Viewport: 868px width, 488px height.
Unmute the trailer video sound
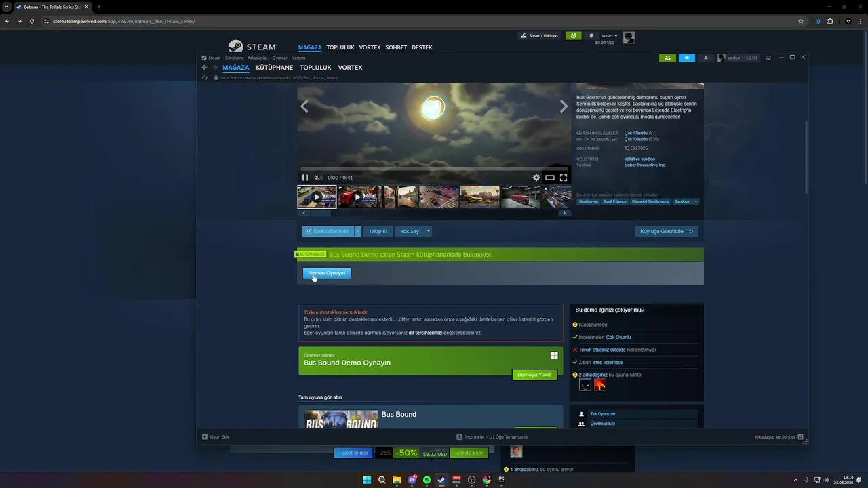coord(317,178)
